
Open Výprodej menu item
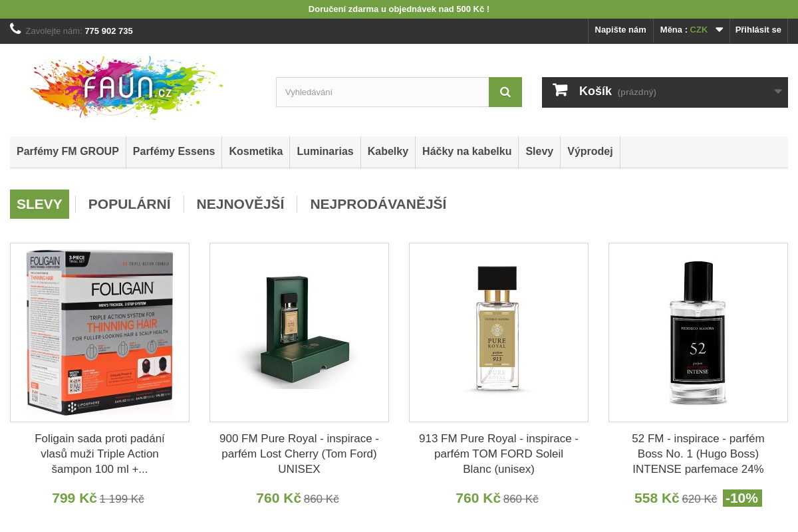point(590,152)
